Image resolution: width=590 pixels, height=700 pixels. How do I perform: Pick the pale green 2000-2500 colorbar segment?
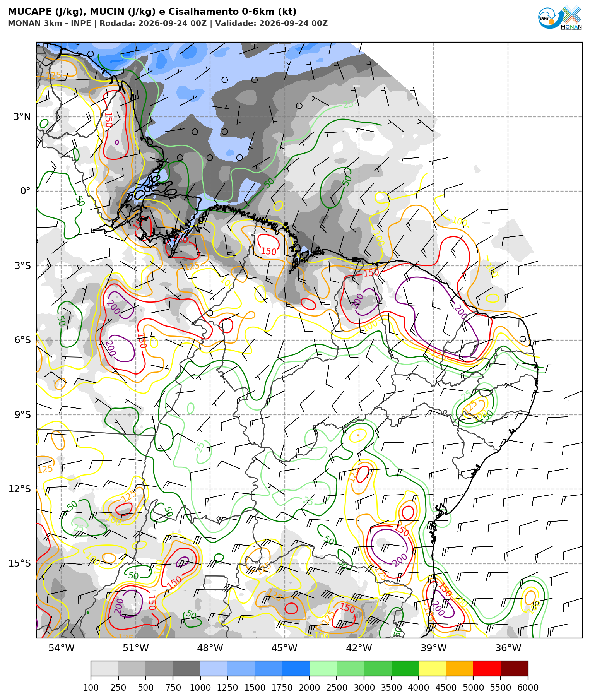tap(323, 668)
